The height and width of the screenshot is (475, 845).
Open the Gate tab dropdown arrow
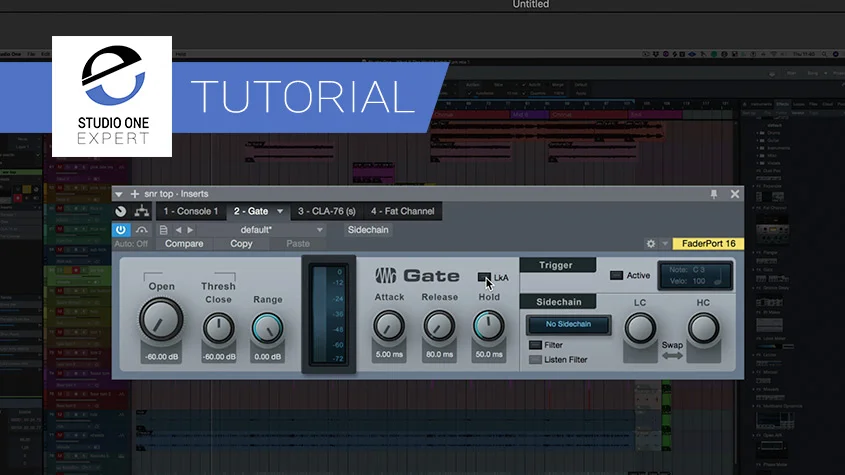pyautogui.click(x=280, y=211)
